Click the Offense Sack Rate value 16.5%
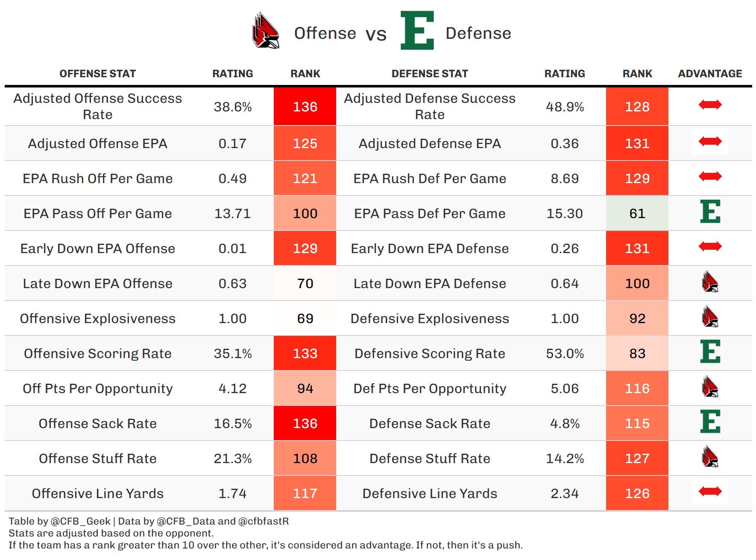This screenshot has height=560, width=756. click(x=233, y=423)
